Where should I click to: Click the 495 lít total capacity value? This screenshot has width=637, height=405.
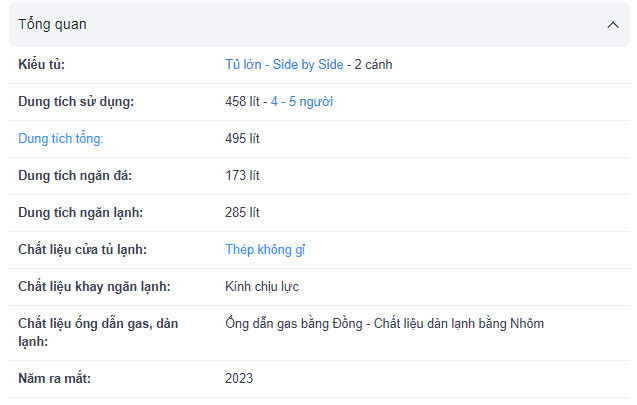[x=242, y=139]
